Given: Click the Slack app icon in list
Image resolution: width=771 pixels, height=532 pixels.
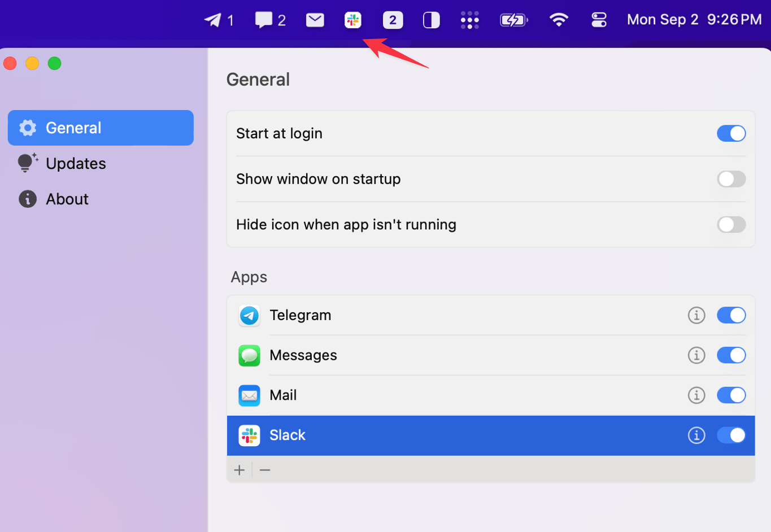Looking at the screenshot, I should tap(249, 435).
